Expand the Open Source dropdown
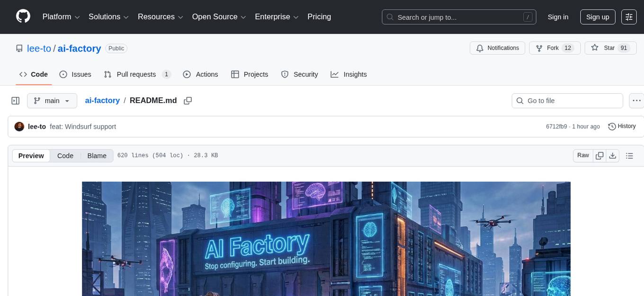The height and width of the screenshot is (296, 644). 219,17
